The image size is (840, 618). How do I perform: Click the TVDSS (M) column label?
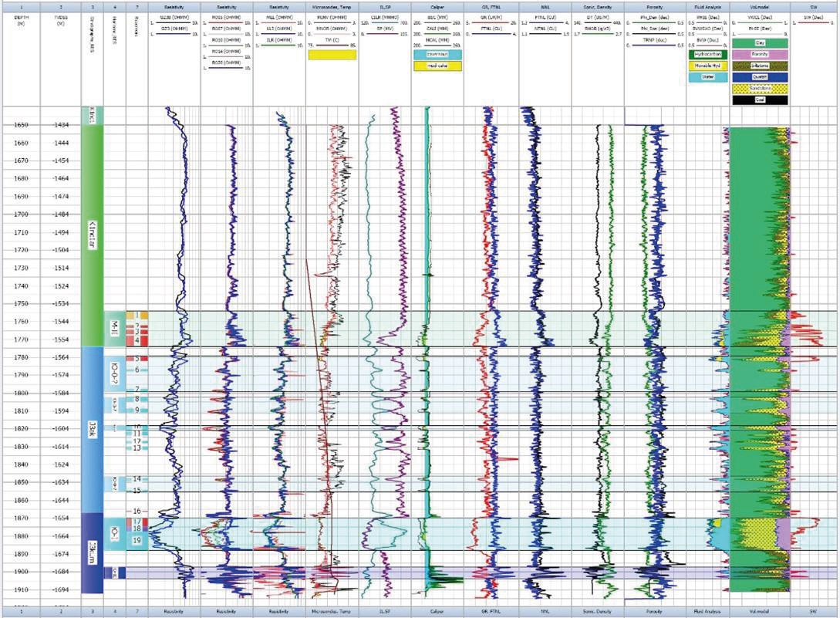(60, 20)
